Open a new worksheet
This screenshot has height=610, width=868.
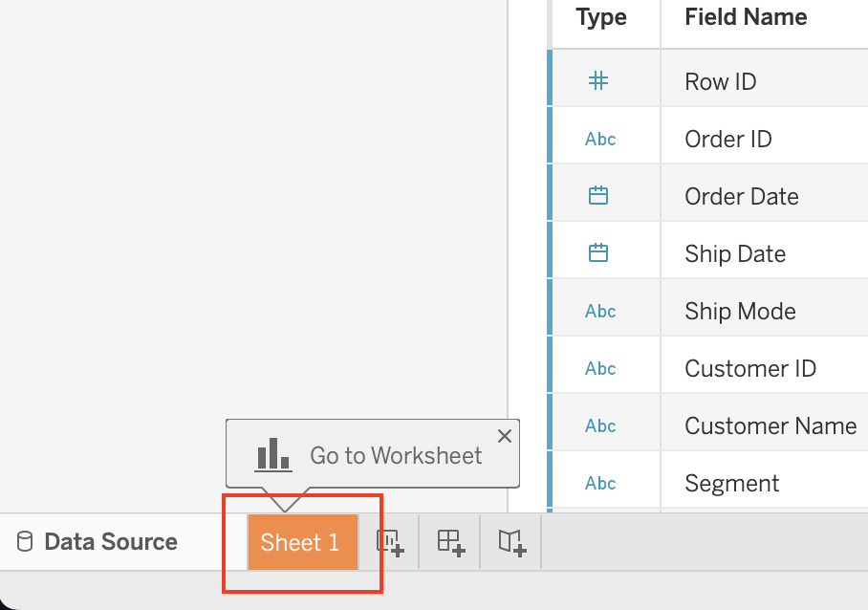[x=390, y=542]
